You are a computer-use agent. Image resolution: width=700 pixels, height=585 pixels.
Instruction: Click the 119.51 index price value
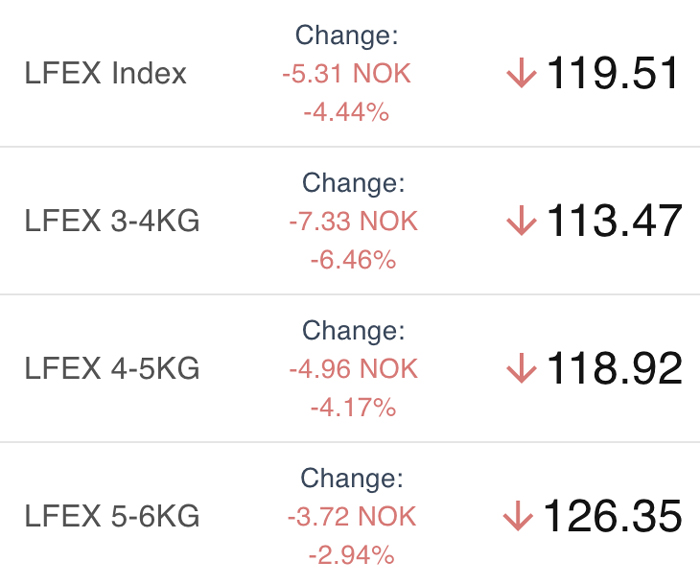[612, 73]
